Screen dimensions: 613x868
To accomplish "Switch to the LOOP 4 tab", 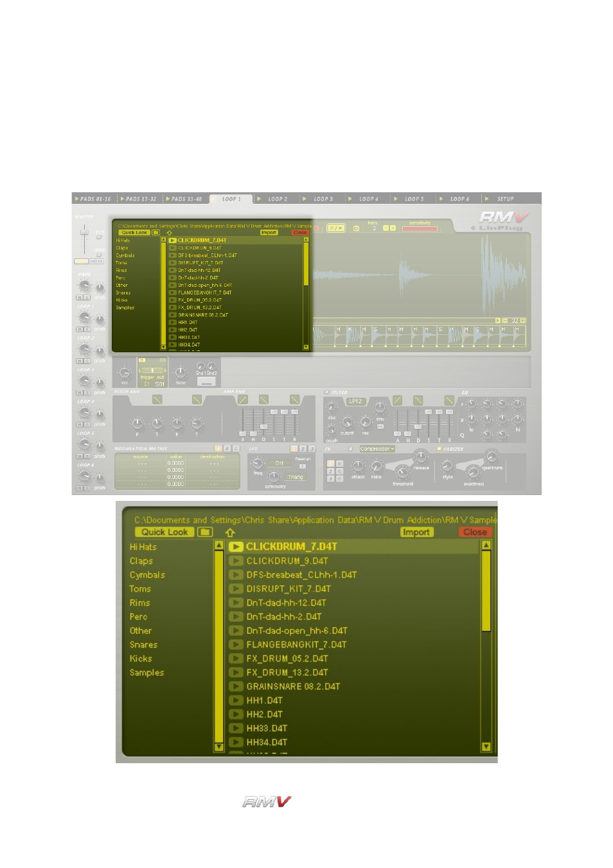I will tap(366, 199).
